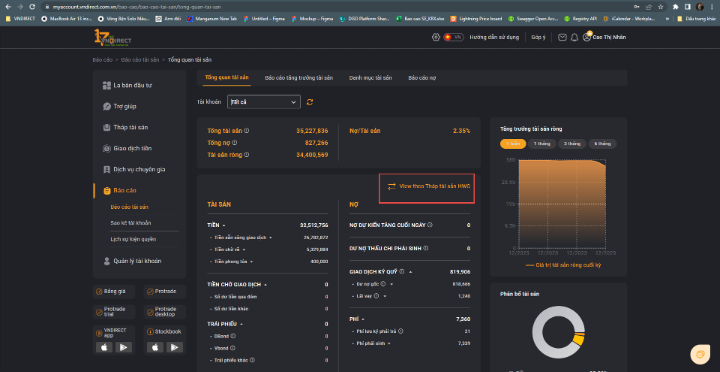The image size is (720, 372).
Task: Click info icon beside Vbond
Action: (233, 348)
